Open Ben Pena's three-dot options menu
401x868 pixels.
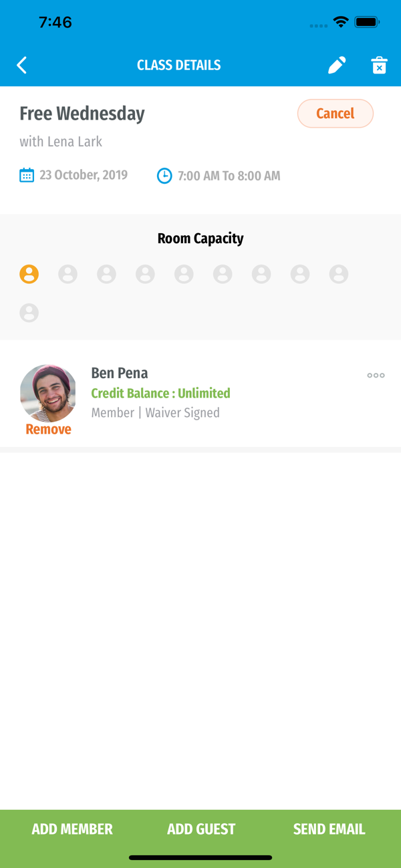click(x=376, y=376)
